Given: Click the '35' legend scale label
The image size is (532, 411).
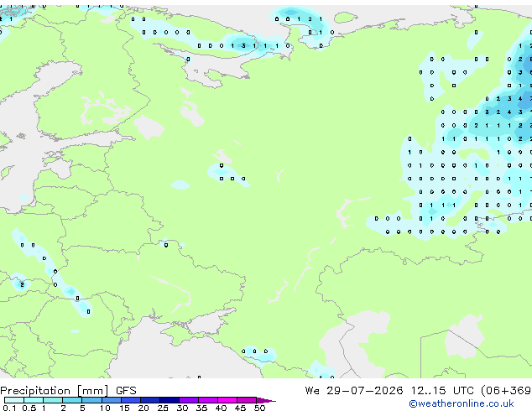Looking at the screenshot, I should (x=201, y=408).
